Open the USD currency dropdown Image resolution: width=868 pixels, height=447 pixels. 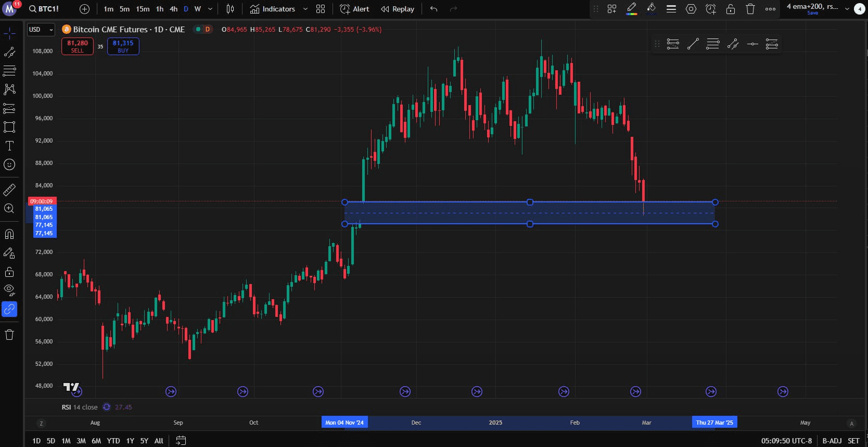point(41,30)
